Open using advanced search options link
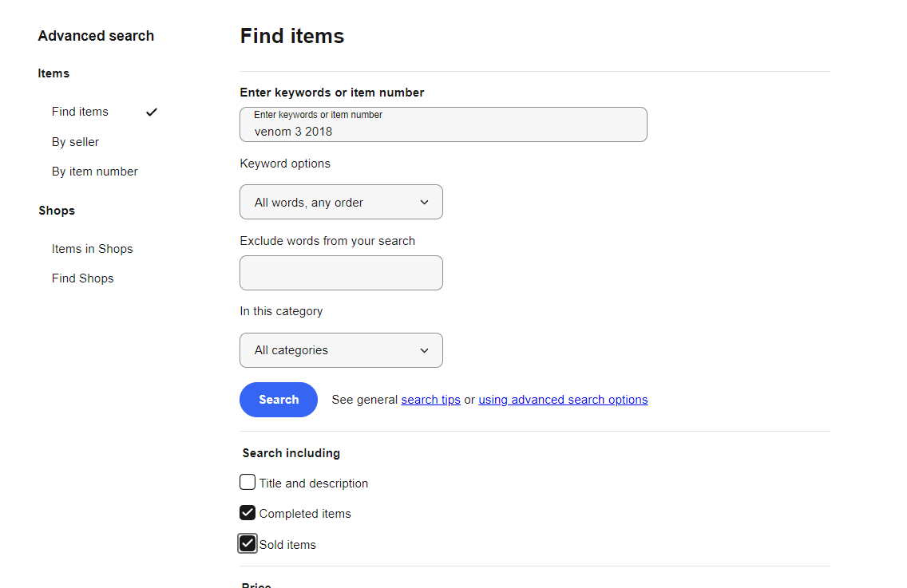The height and width of the screenshot is (588, 907). click(563, 400)
